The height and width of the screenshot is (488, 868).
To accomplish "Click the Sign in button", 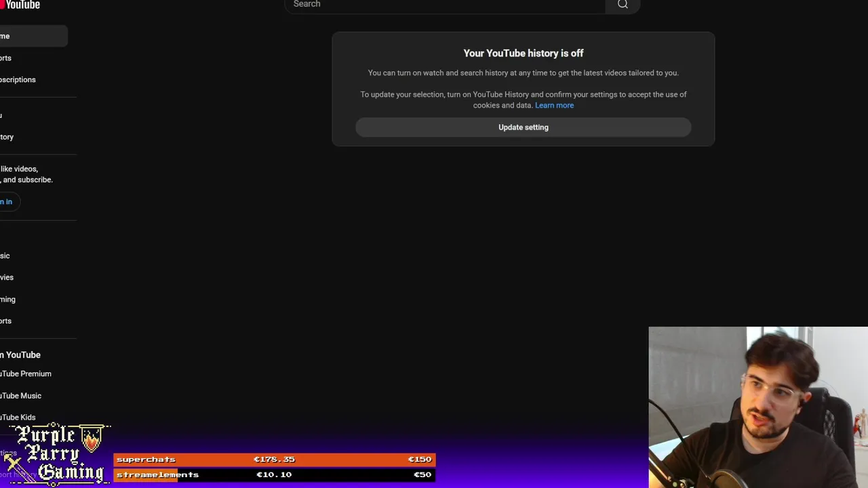I will coord(9,201).
